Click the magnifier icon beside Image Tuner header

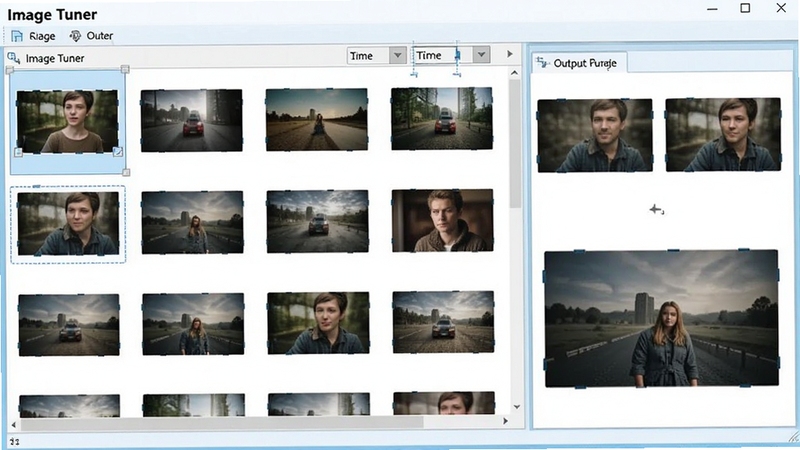tap(14, 58)
